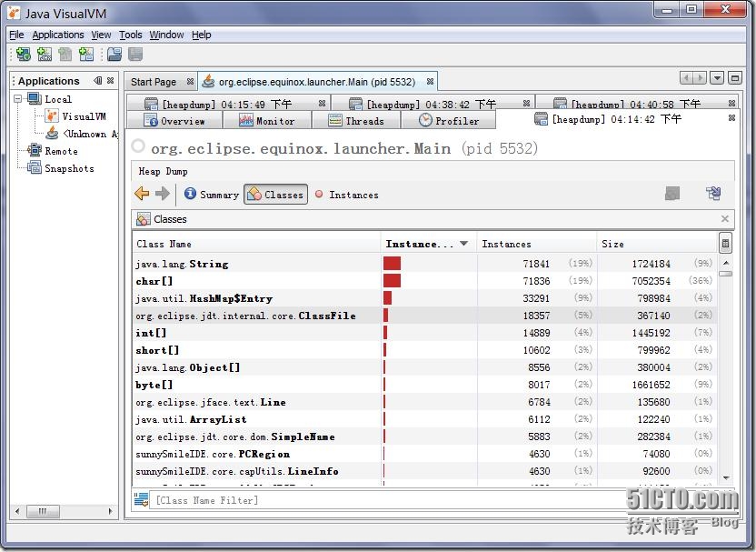Click the third main toolbar icon

[65, 54]
